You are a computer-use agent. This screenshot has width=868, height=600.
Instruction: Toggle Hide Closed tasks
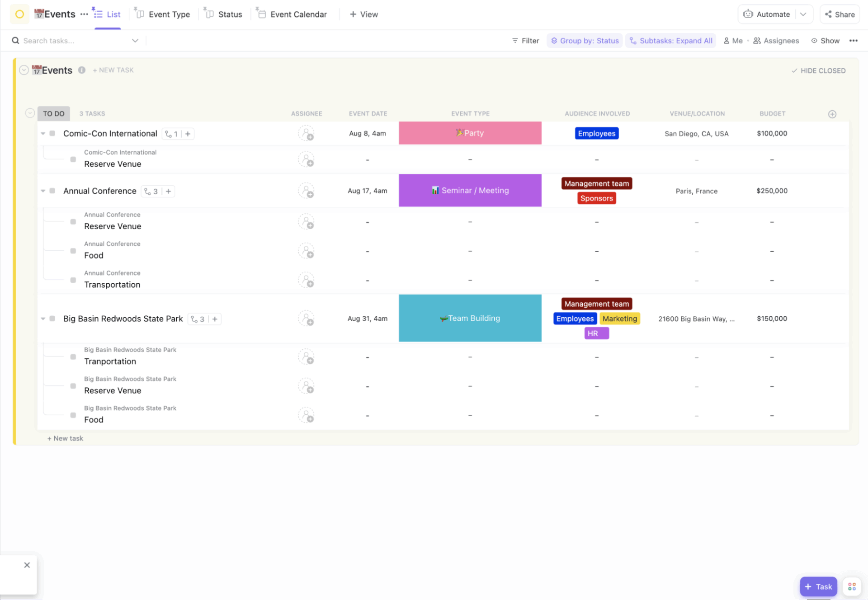point(818,70)
